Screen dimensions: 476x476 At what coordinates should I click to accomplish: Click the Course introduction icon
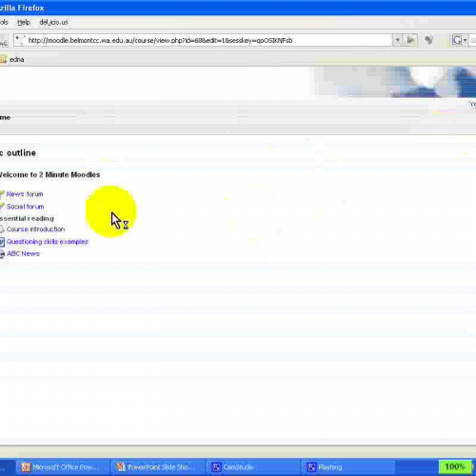2,229
